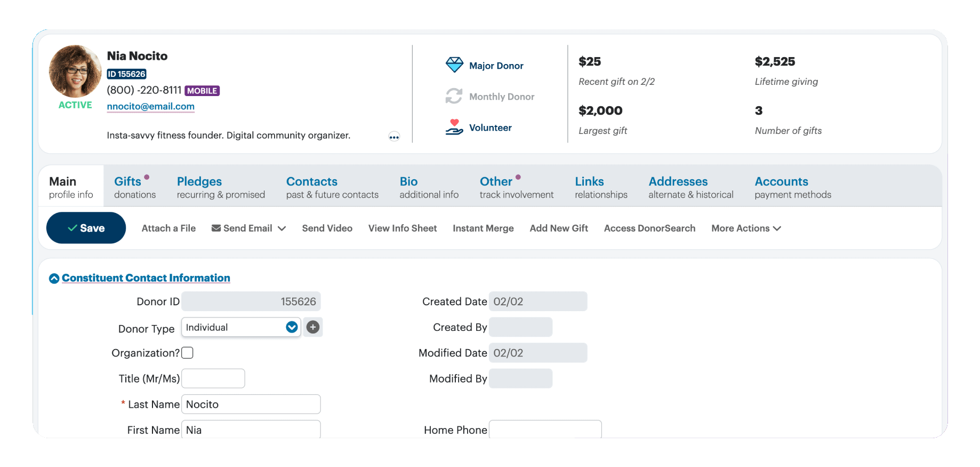Click the Monthly Donor recurring arrows icon
The image size is (980, 467).
(x=454, y=96)
